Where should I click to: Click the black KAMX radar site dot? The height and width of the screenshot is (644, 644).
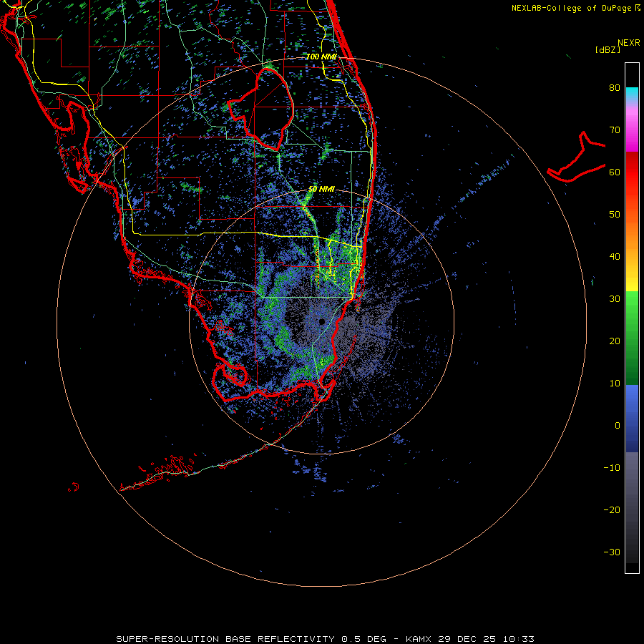[321, 321]
